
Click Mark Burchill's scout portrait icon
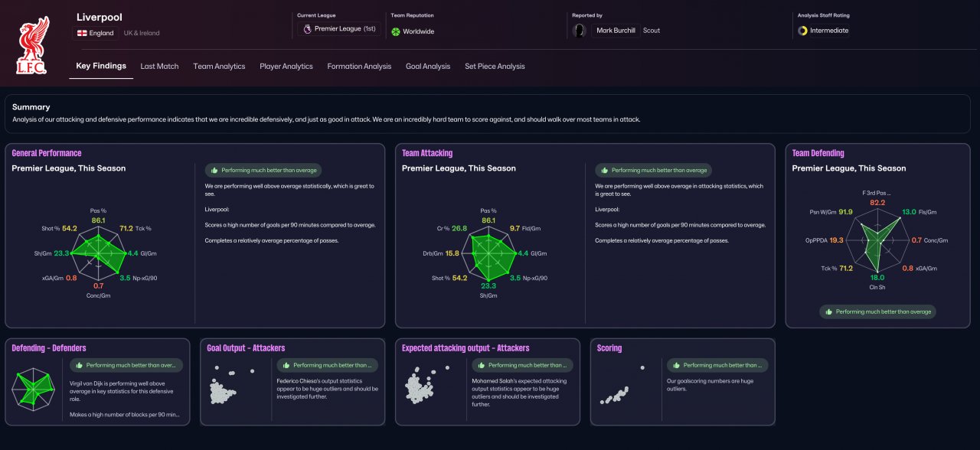click(580, 31)
